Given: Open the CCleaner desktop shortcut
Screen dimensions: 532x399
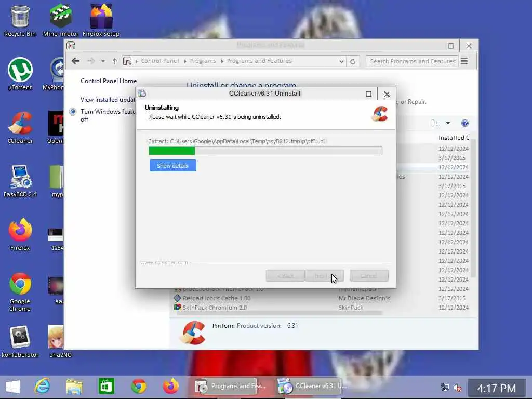Looking at the screenshot, I should [20, 128].
